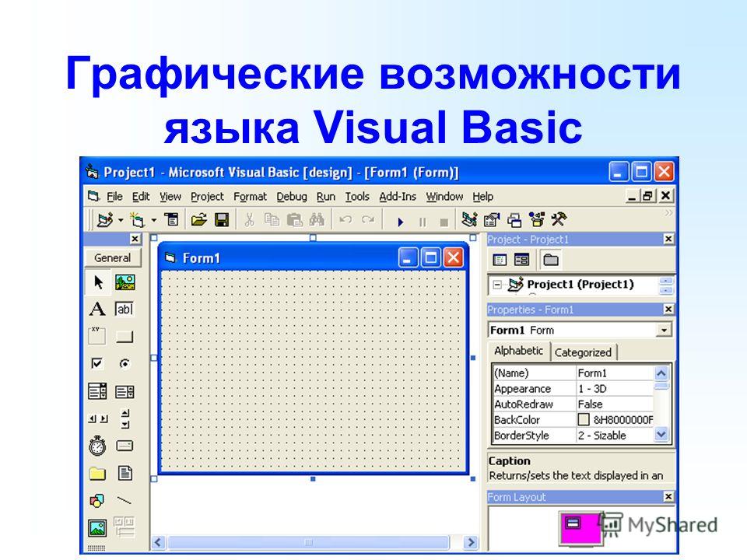
Task: Select the TextBox control tool
Action: [124, 309]
